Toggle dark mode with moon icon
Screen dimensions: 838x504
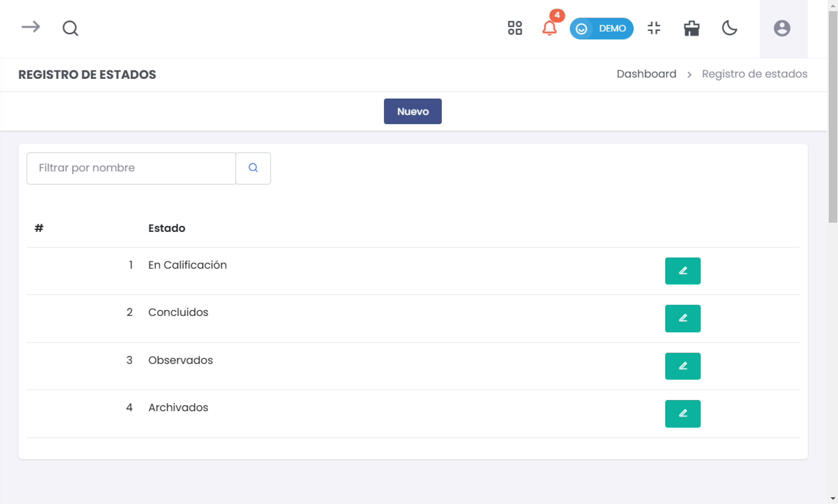[x=729, y=28]
